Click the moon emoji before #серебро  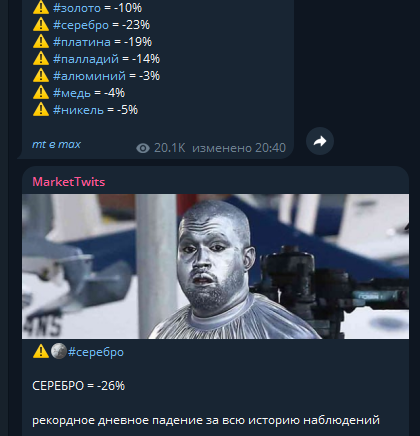[59, 351]
